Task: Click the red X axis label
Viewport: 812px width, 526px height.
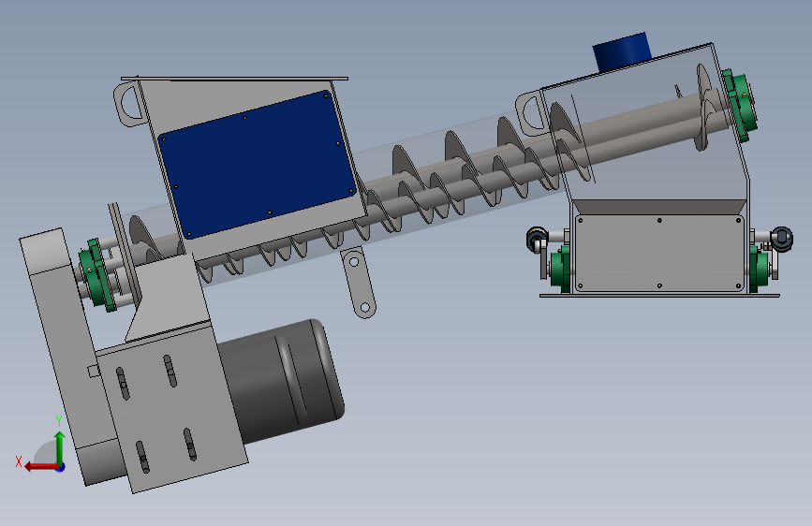Action: (19, 461)
